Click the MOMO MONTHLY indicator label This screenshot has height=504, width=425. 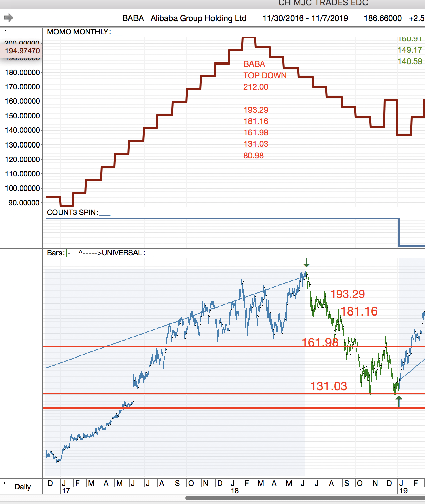[x=79, y=32]
